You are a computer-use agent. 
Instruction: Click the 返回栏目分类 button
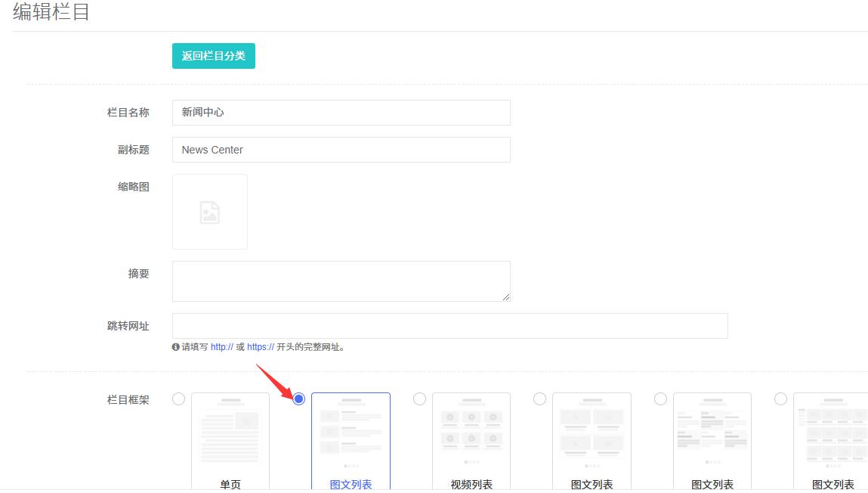(213, 56)
